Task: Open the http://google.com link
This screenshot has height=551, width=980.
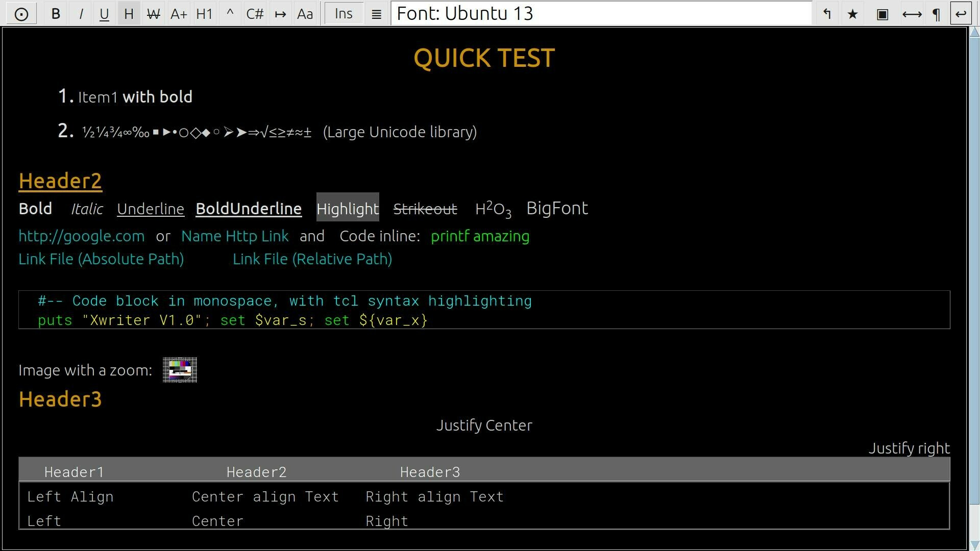Action: pyautogui.click(x=82, y=236)
